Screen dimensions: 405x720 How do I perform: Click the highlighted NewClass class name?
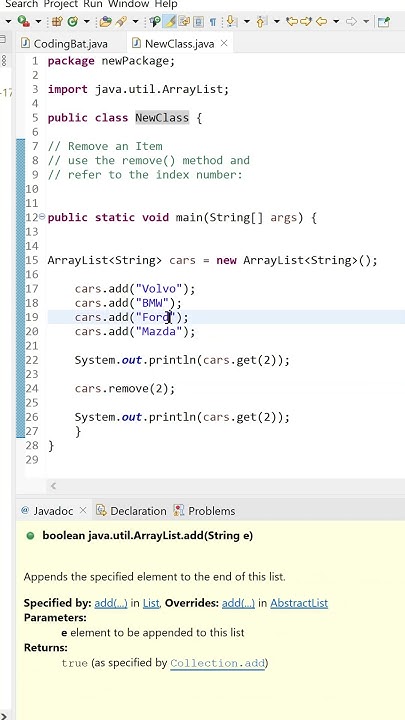tap(162, 118)
